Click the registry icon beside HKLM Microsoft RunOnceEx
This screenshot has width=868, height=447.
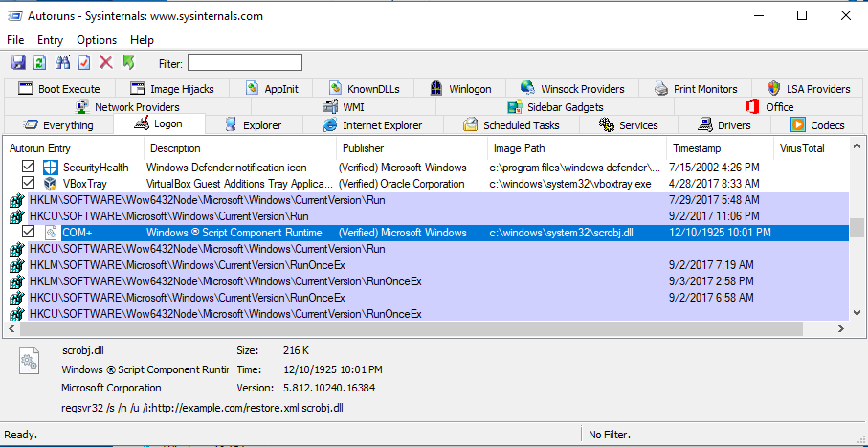17,265
